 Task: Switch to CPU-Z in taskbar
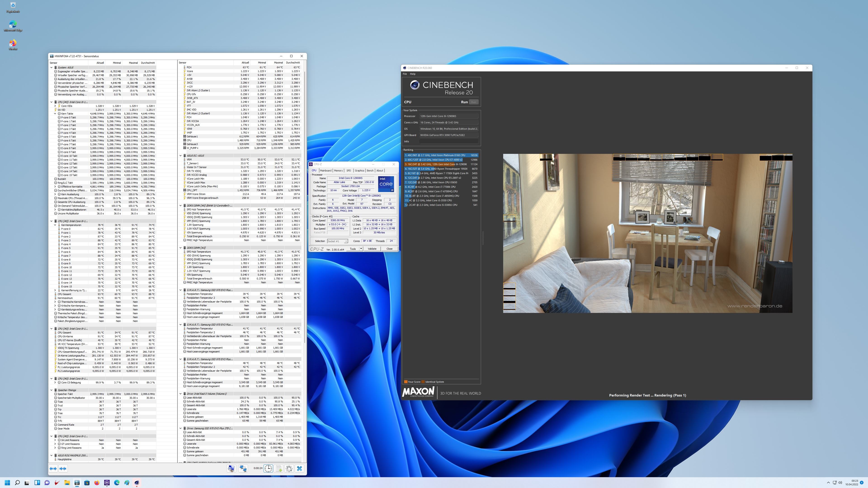107,483
